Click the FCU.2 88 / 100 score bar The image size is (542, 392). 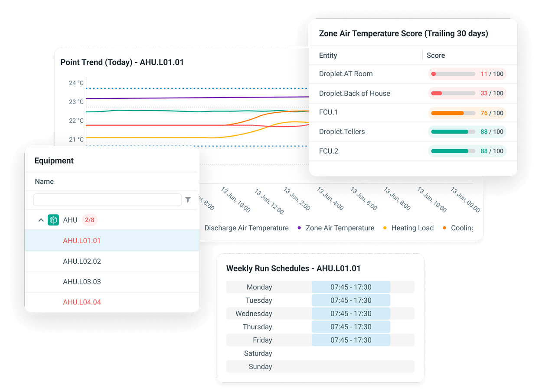(467, 151)
